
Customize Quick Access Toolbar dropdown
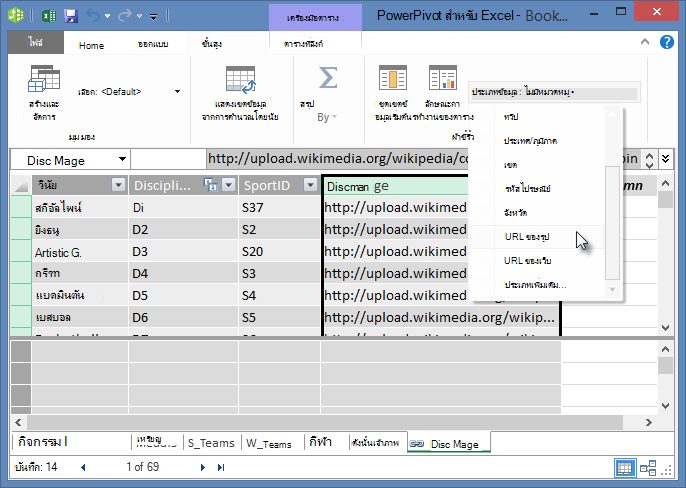154,17
